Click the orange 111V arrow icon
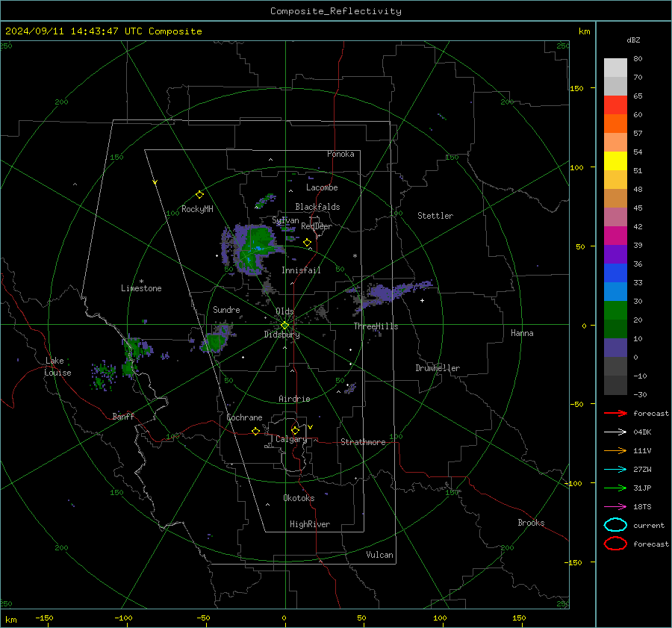Screen dimensions: 672x628 [615, 450]
